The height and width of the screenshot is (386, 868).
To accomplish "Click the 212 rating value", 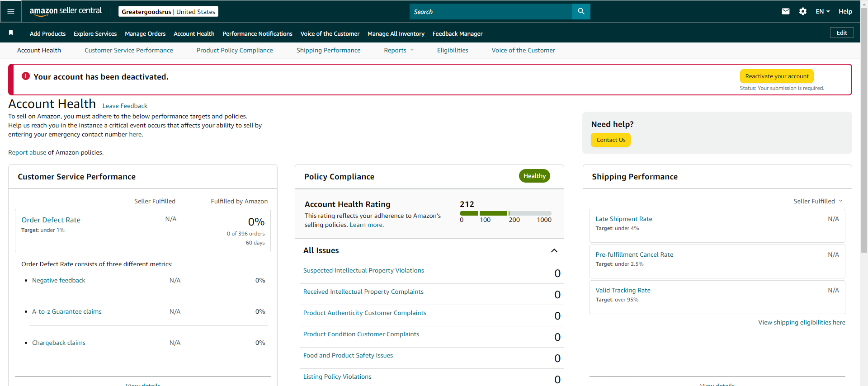I will pos(467,204).
